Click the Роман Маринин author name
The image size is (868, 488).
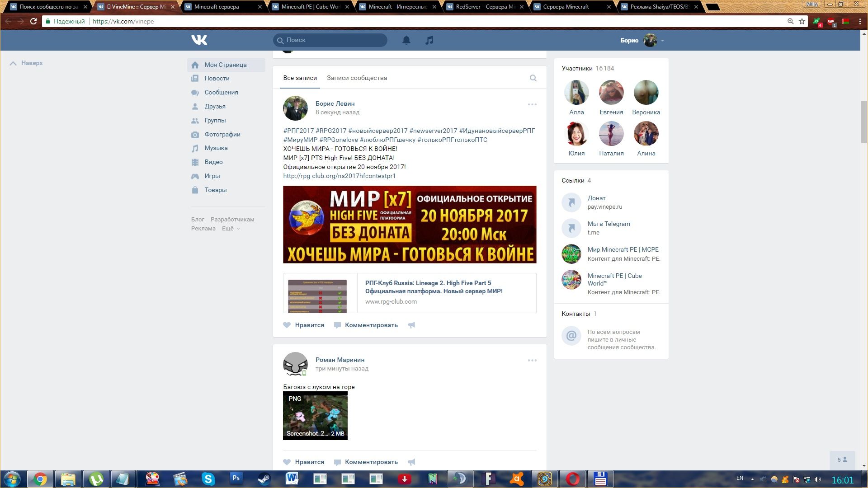(x=340, y=360)
